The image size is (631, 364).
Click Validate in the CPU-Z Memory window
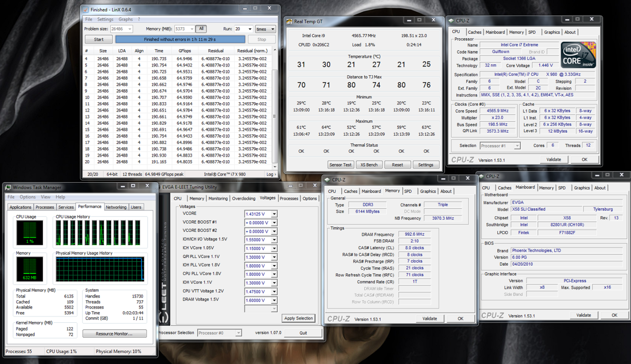click(430, 319)
